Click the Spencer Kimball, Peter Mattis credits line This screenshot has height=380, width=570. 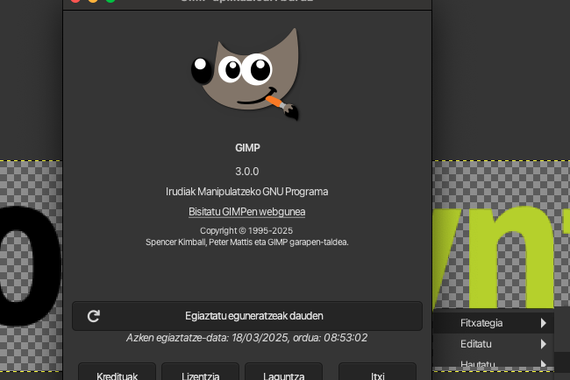point(247,242)
